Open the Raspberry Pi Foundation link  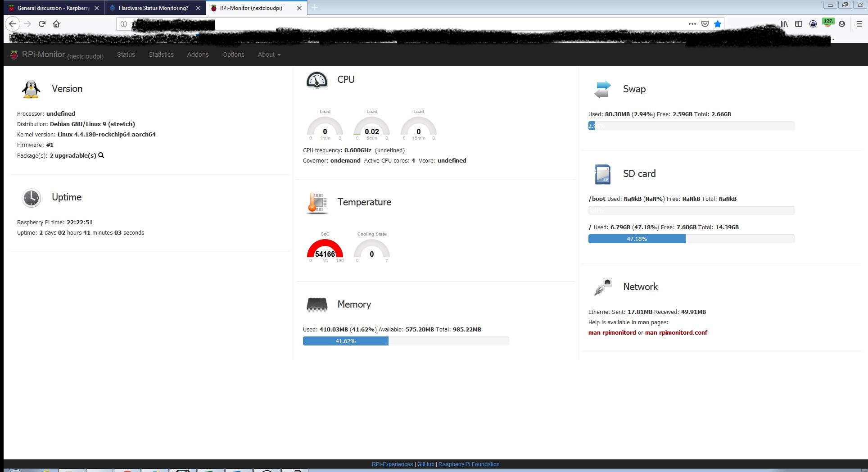click(469, 464)
